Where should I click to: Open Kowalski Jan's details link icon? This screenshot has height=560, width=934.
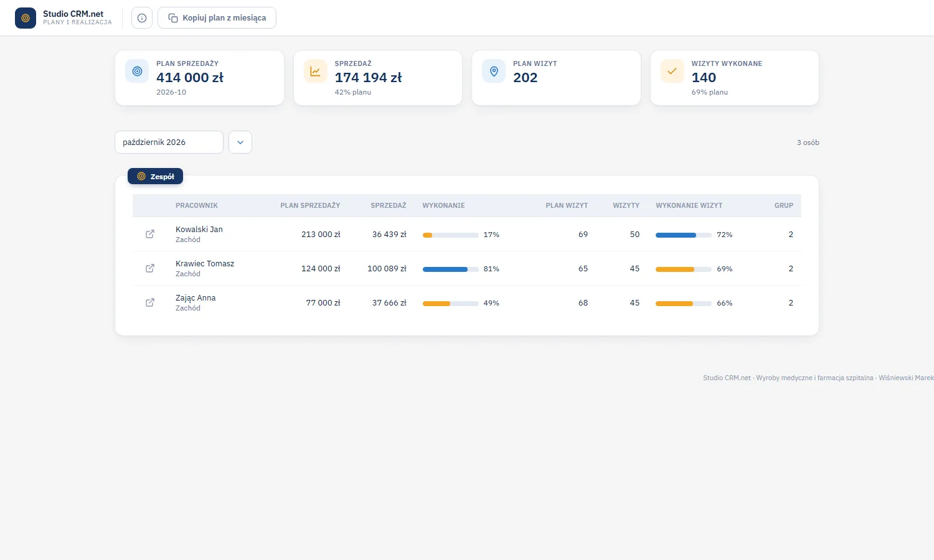pos(150,234)
